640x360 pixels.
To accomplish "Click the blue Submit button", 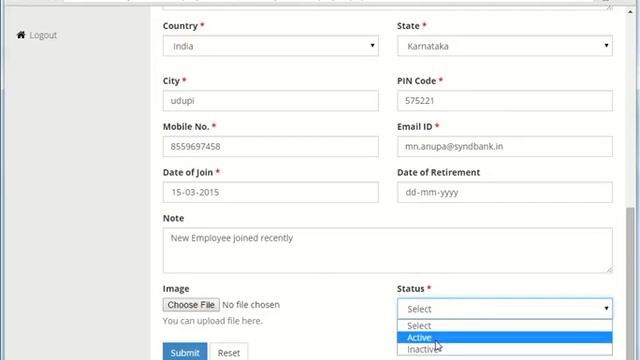I will (185, 352).
